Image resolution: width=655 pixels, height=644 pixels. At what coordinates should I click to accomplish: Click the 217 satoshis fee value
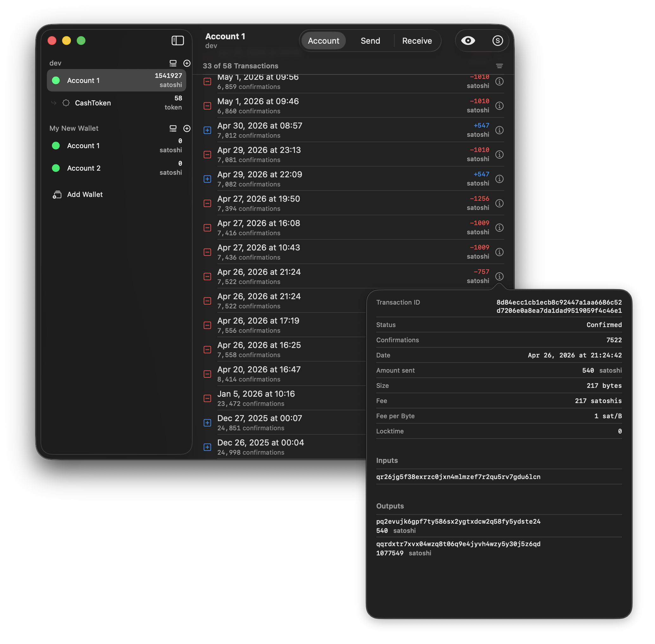pos(598,401)
